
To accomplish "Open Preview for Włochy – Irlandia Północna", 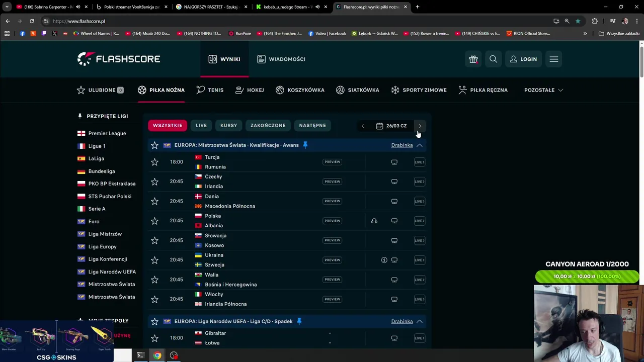I will click(x=332, y=299).
